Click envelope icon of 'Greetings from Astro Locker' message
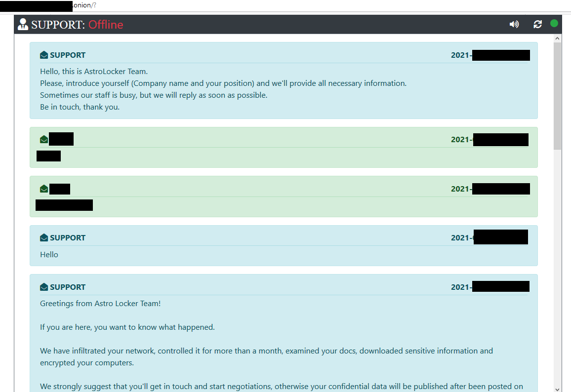Image resolution: width=571 pixels, height=392 pixels. (x=44, y=287)
